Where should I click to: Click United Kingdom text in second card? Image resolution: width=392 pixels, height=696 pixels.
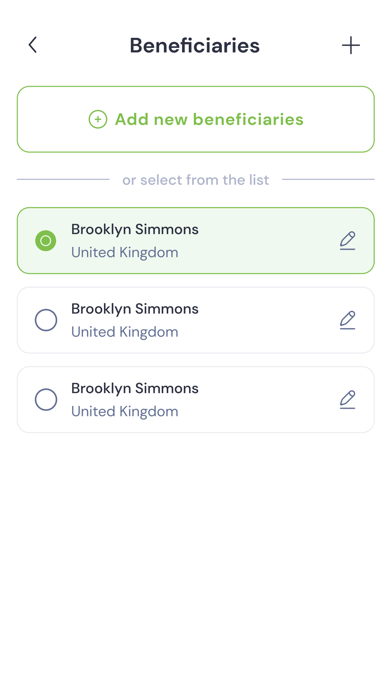(x=125, y=332)
